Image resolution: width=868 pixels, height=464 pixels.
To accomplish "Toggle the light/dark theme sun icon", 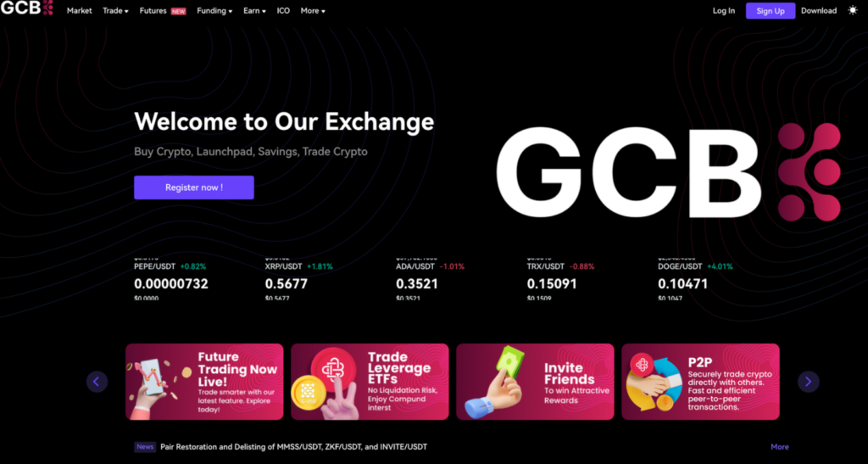I will [x=853, y=11].
